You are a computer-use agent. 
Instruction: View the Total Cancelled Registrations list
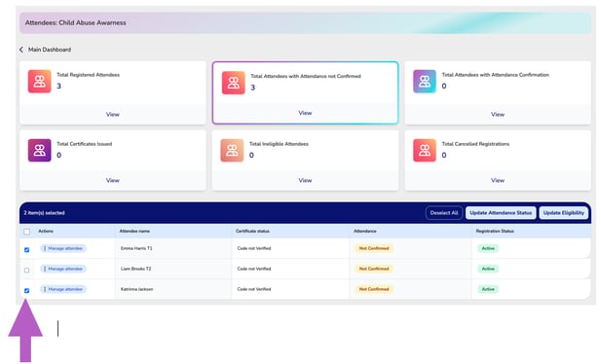(498, 180)
